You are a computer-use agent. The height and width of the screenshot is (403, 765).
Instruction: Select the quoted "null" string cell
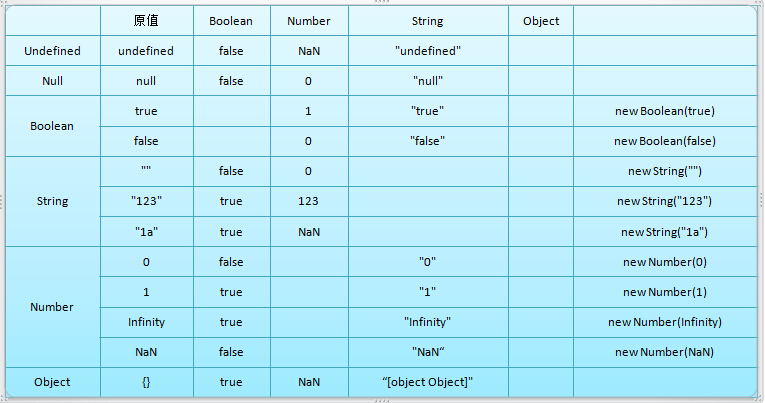427,81
